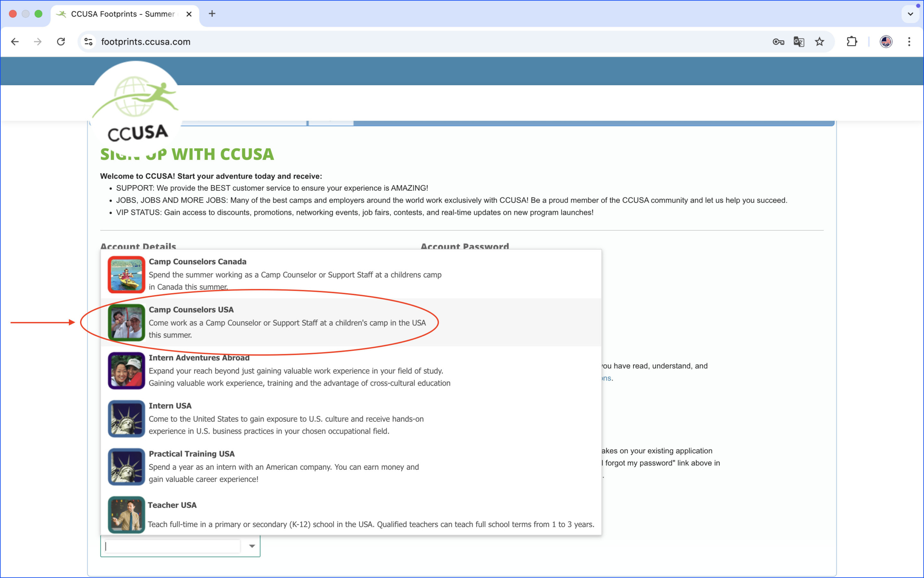Click the browser back arrow
This screenshot has height=578, width=924.
point(15,42)
